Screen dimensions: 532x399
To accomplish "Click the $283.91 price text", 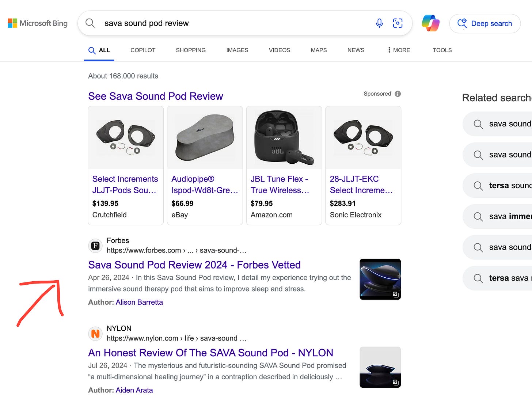I will click(x=343, y=204).
